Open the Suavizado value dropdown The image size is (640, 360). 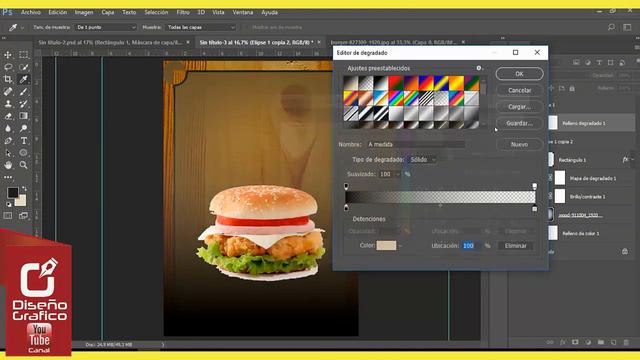398,174
